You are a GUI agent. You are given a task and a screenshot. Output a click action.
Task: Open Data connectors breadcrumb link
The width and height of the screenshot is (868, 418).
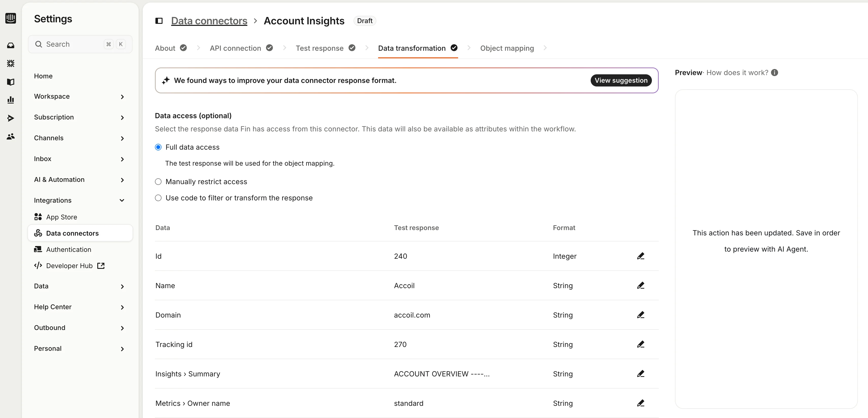click(x=209, y=21)
